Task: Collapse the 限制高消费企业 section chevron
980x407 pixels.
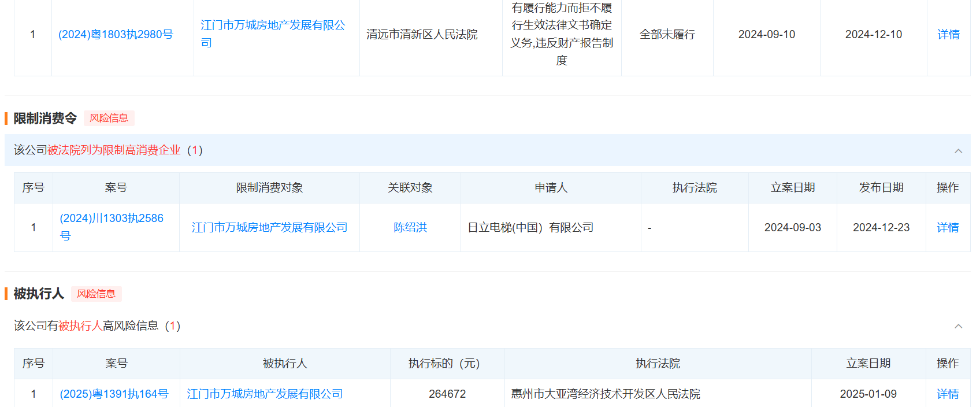Action: click(959, 151)
